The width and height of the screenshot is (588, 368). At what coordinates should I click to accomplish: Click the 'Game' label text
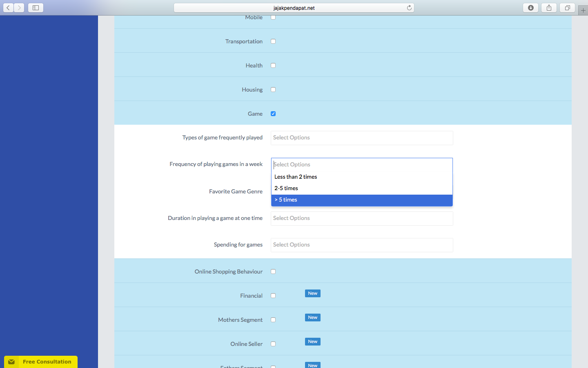[x=255, y=114]
